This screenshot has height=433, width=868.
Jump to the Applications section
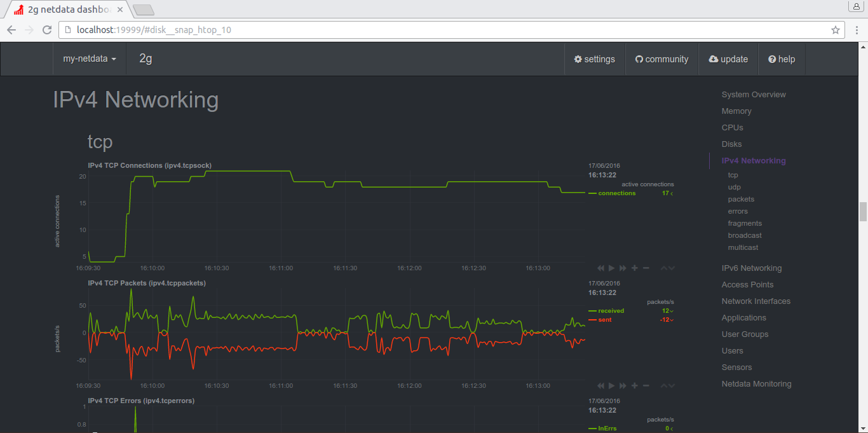tap(744, 318)
